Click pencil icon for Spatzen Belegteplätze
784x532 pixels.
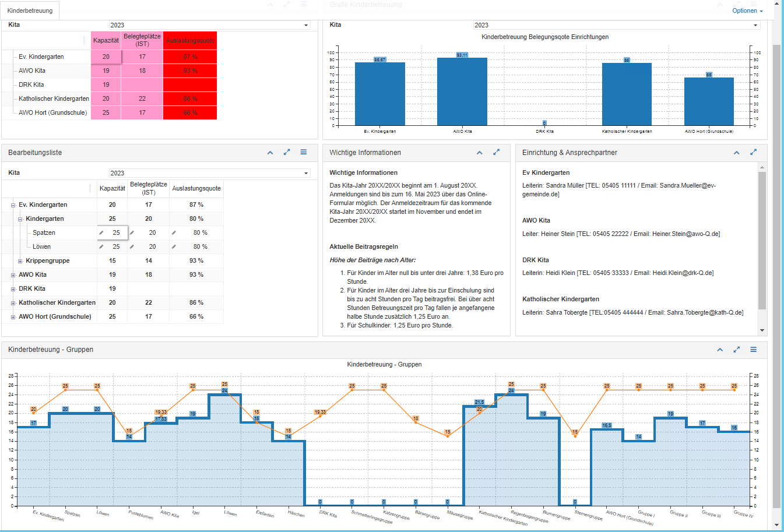(132, 232)
